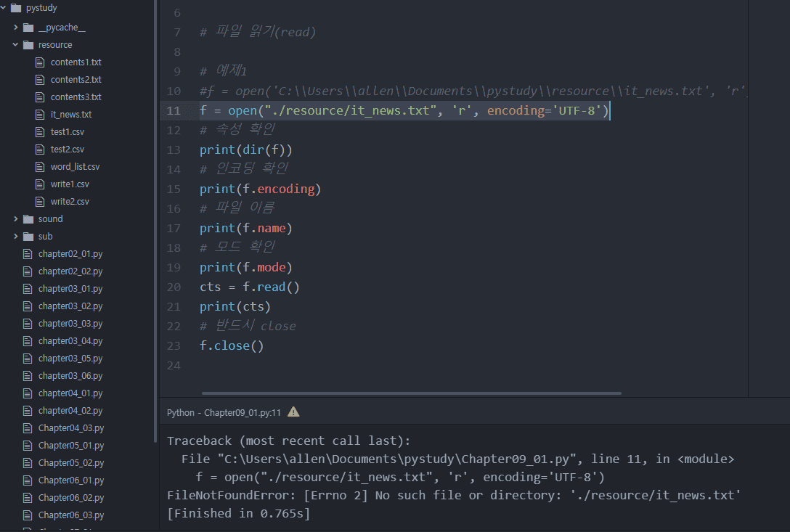The width and height of the screenshot is (790, 532).
Task: Open chapter03_05.py file
Action: 70,359
